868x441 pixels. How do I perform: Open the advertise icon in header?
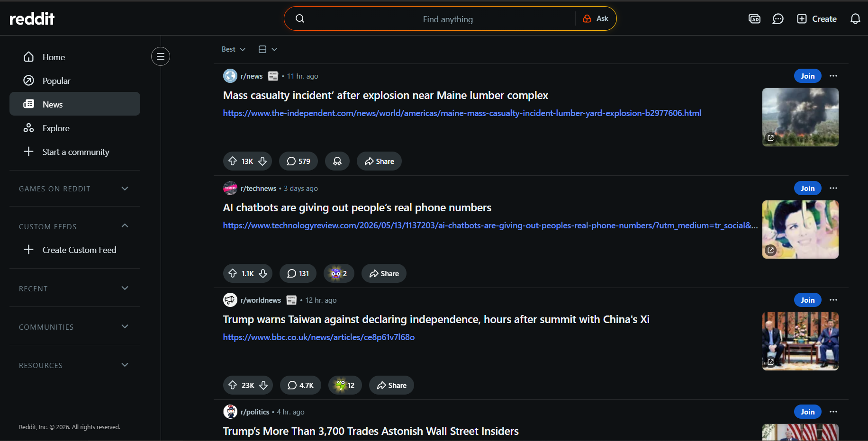coord(754,18)
